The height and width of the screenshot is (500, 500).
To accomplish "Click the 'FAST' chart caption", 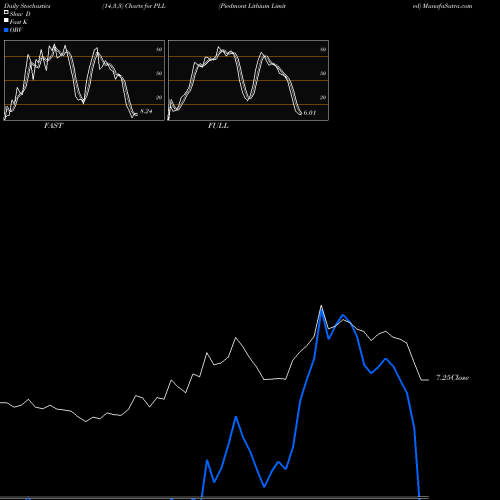I will 53,126.
